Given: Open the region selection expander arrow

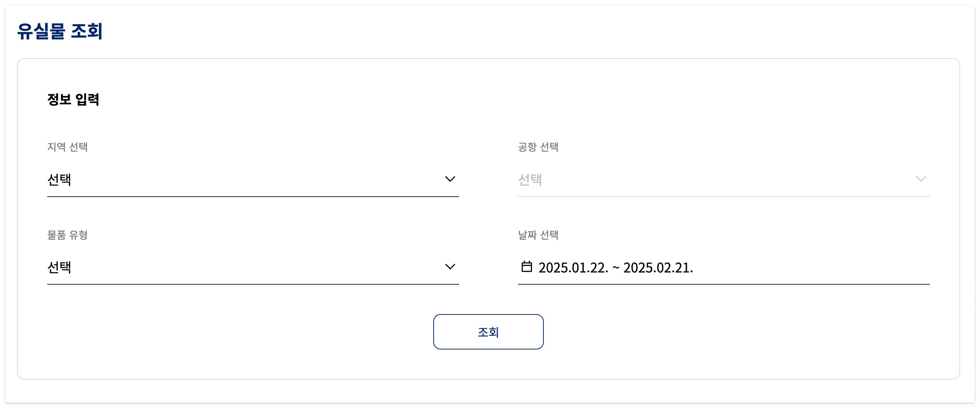Looking at the screenshot, I should [x=450, y=179].
